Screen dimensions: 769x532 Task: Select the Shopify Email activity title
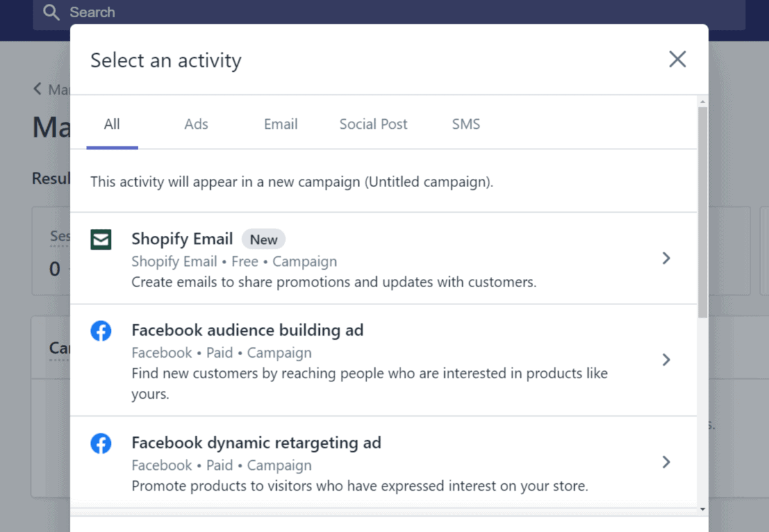point(182,239)
